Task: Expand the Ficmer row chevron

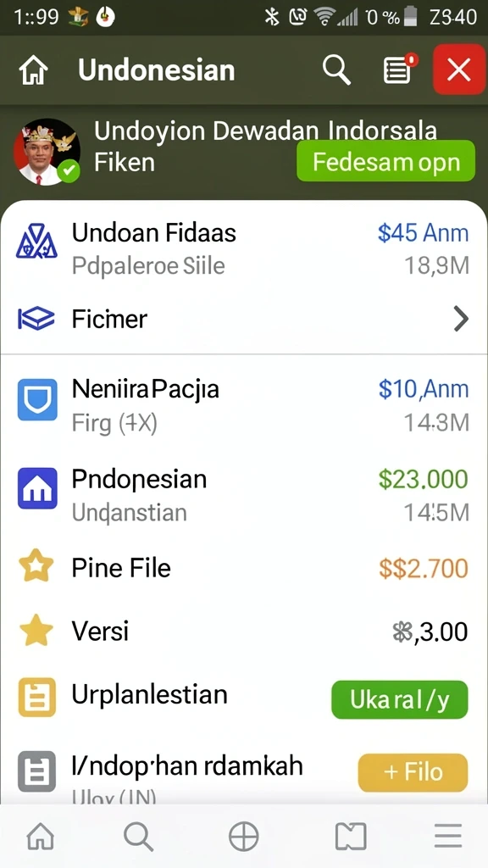Action: [460, 320]
